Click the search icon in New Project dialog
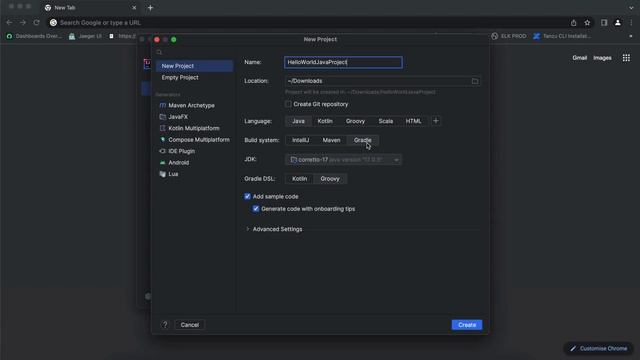Image resolution: width=640 pixels, height=360 pixels. coord(159,52)
